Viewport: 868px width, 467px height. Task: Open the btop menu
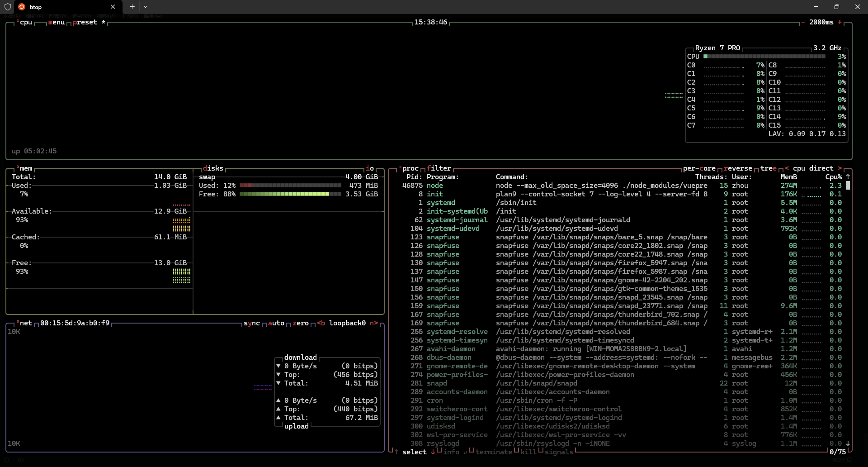(x=57, y=22)
